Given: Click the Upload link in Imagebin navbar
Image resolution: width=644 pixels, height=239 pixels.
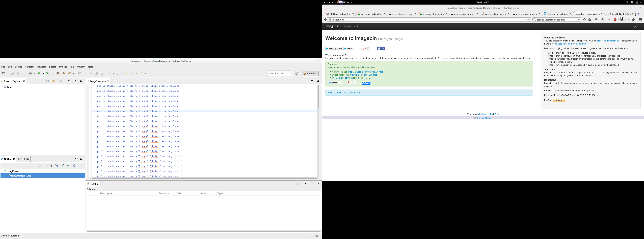Looking at the screenshot, I should [347, 26].
